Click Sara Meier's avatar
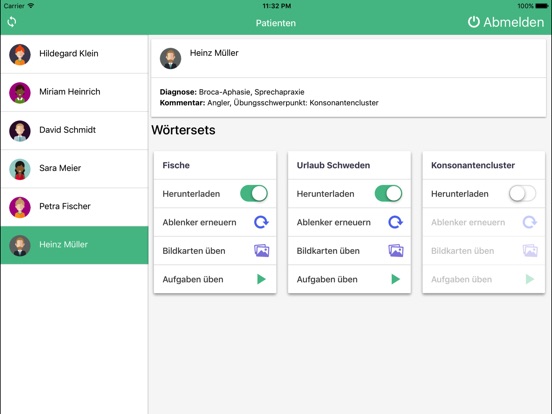Viewport: 552px width, 414px height. tap(20, 169)
